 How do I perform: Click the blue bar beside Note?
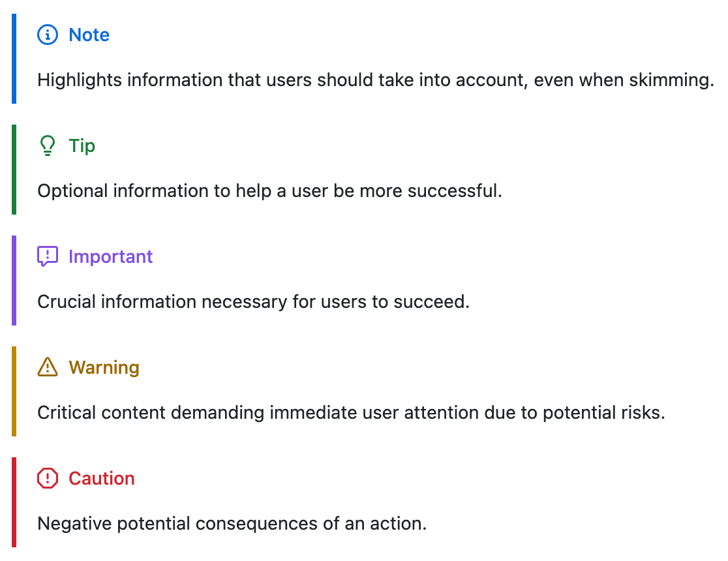14,59
